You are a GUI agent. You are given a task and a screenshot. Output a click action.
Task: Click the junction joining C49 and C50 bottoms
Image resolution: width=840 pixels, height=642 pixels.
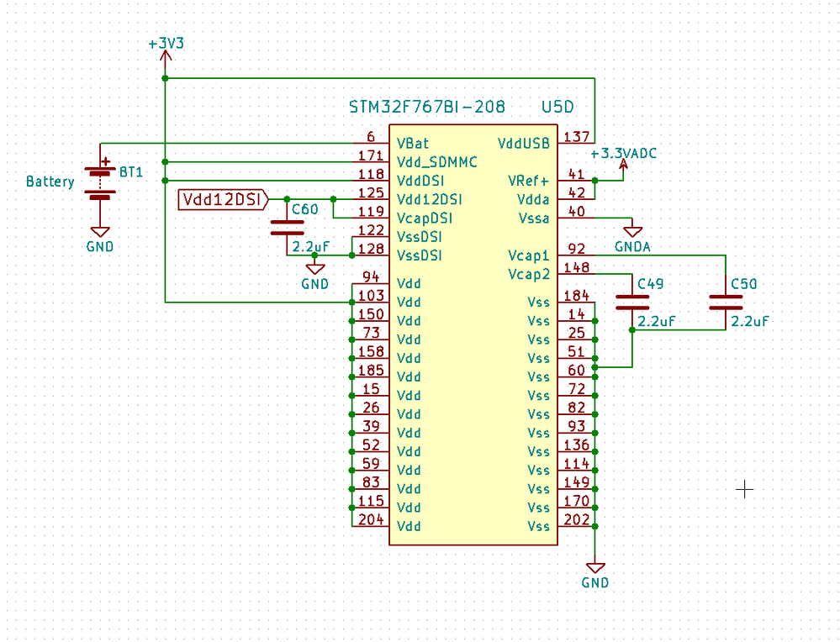coord(632,330)
